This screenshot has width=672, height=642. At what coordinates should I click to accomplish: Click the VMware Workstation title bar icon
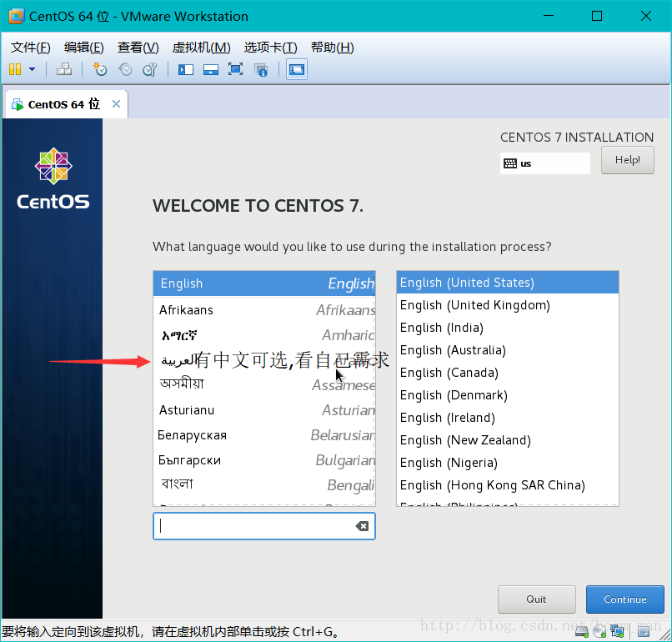(16, 16)
